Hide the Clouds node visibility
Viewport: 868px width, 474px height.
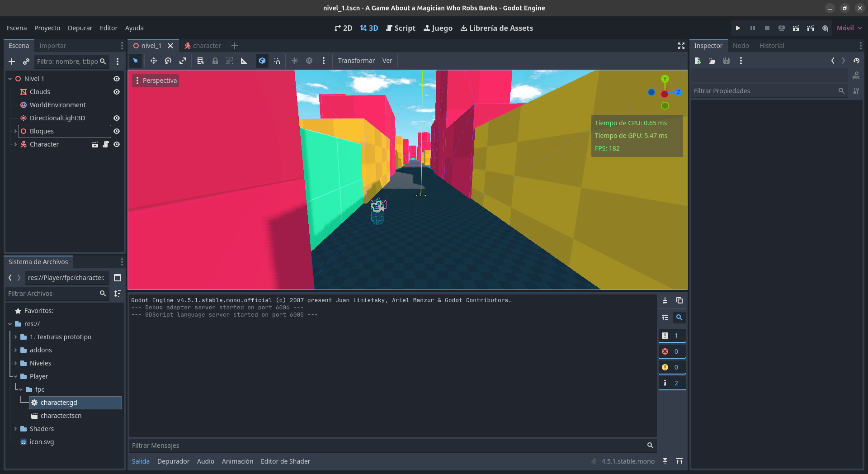click(117, 92)
